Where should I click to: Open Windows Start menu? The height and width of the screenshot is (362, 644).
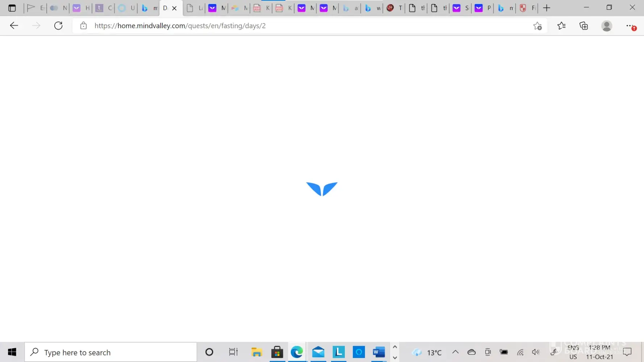pyautogui.click(x=12, y=352)
